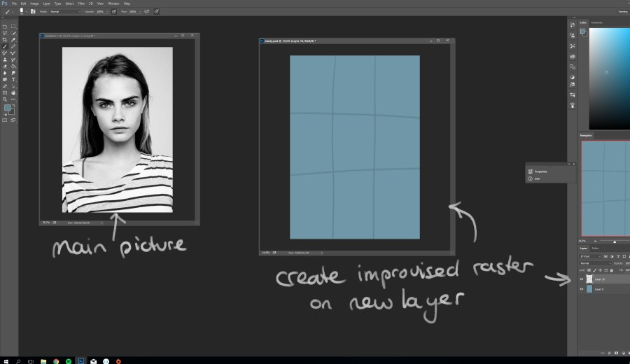Open the Filter menu
The height and width of the screenshot is (364, 630).
pos(82,3)
